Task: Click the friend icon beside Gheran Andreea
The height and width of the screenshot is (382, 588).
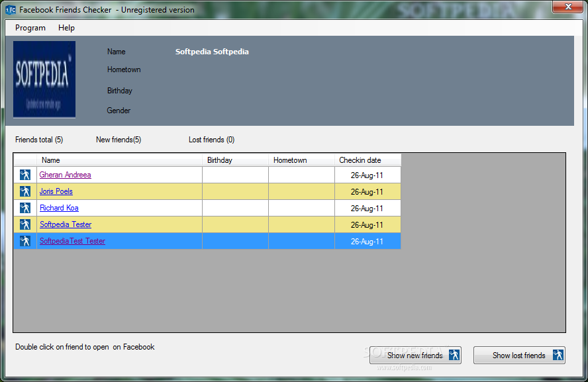Action: coord(25,175)
